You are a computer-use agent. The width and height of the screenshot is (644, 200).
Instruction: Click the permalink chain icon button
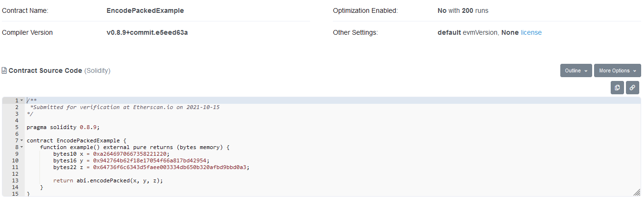click(x=632, y=88)
